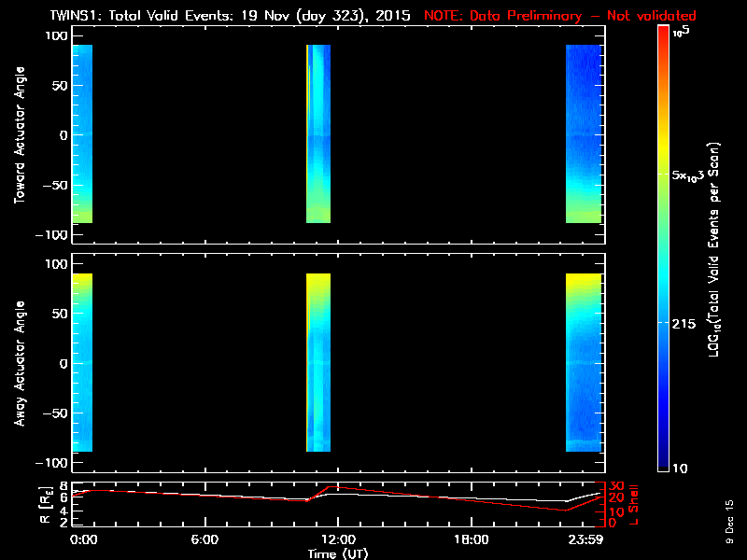Image resolution: width=747 pixels, height=560 pixels.
Task: Click the 6:00 time tick label
Action: pyautogui.click(x=204, y=539)
